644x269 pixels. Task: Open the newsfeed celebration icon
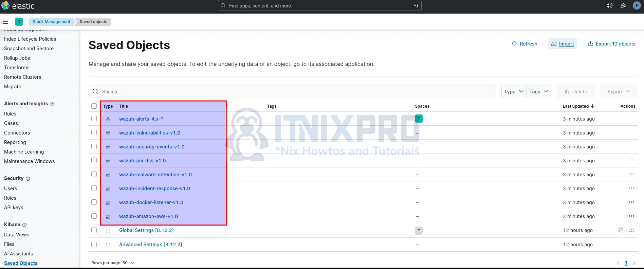pyautogui.click(x=623, y=5)
